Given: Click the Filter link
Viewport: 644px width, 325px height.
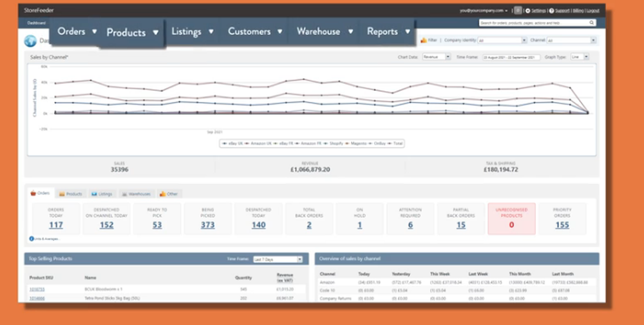Looking at the screenshot, I should point(433,41).
